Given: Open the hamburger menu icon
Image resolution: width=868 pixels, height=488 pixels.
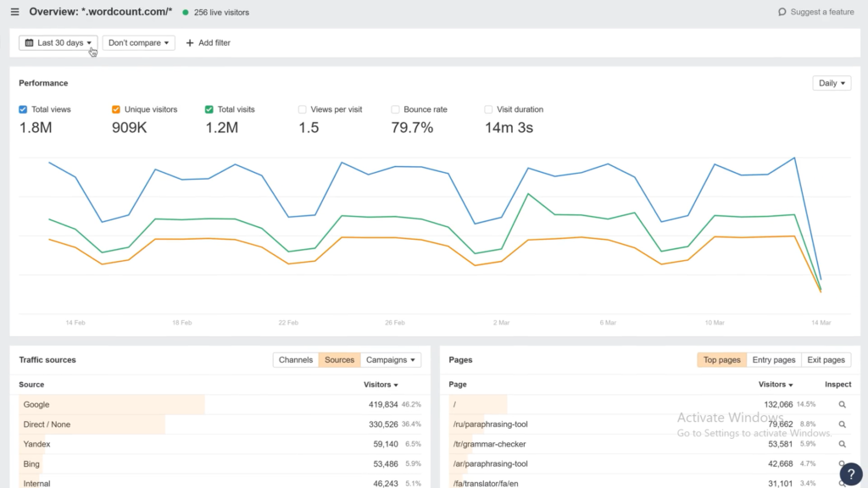Looking at the screenshot, I should point(14,12).
